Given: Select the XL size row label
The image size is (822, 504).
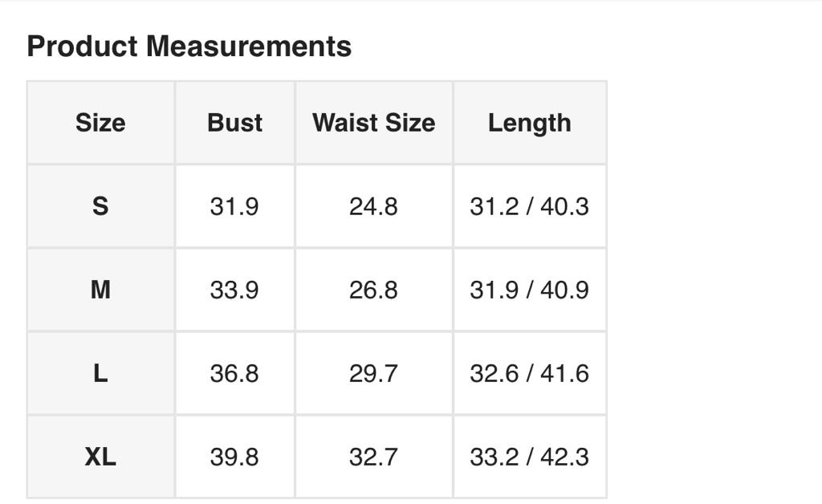Looking at the screenshot, I should [x=100, y=457].
